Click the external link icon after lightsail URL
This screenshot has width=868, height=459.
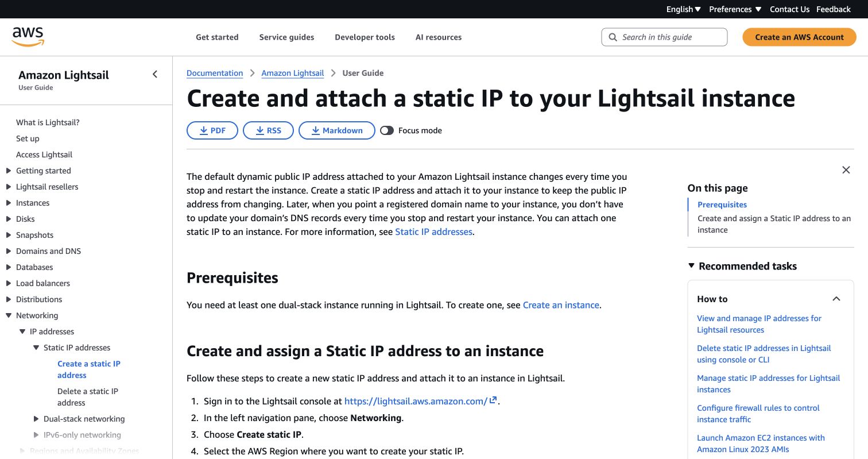(493, 400)
